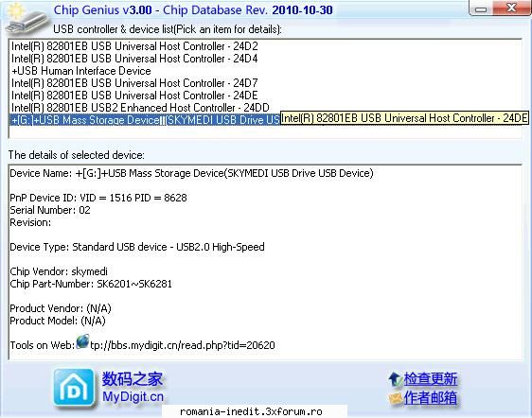Click the Device Type USB2.0 High-Speed line
Screen dimensions: 532x418
coord(137,247)
